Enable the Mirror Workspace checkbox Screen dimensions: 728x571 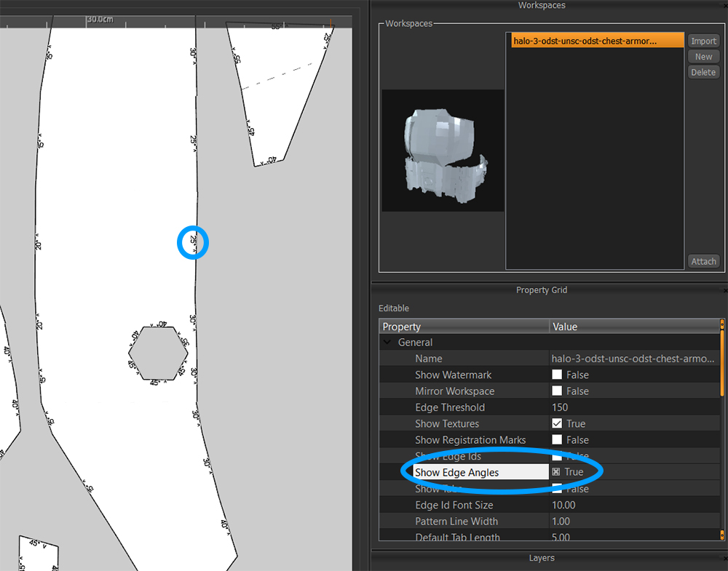(557, 391)
